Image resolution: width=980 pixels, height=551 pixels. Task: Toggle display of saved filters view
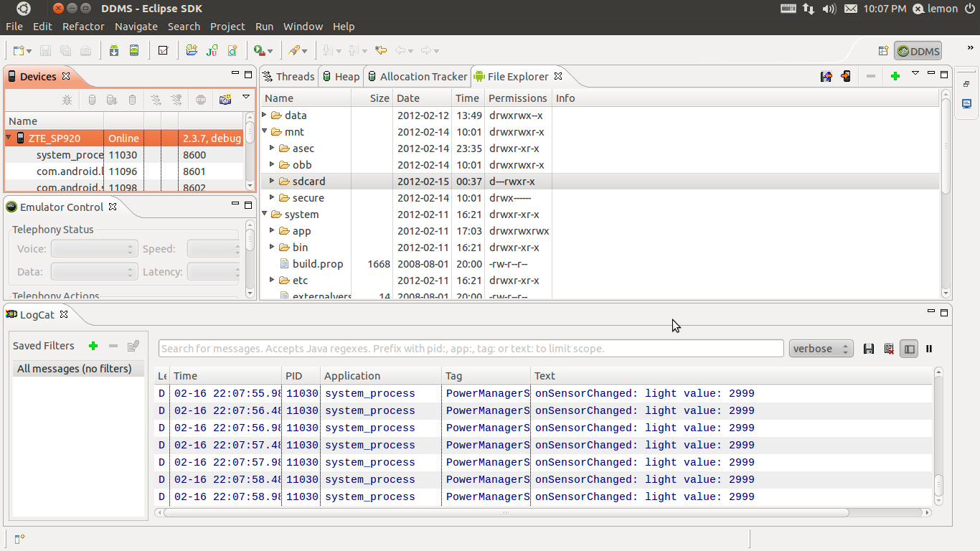909,349
